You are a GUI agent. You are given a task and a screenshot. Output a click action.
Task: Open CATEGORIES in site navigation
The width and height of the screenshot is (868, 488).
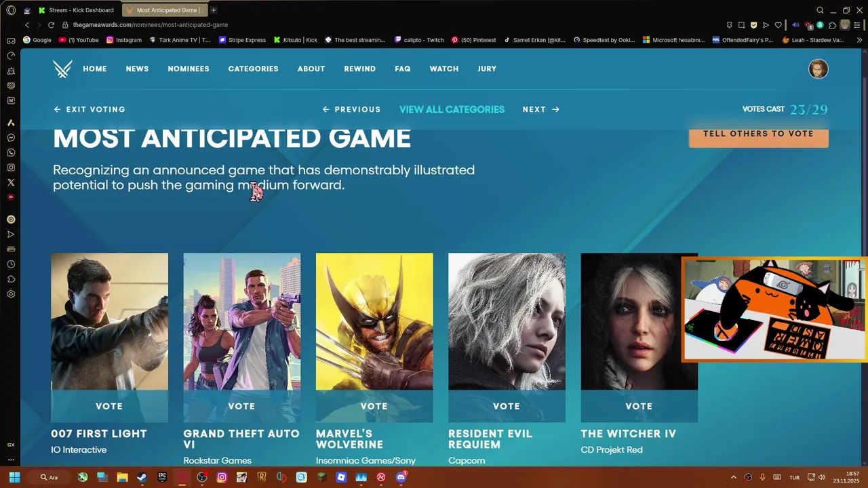coord(253,69)
